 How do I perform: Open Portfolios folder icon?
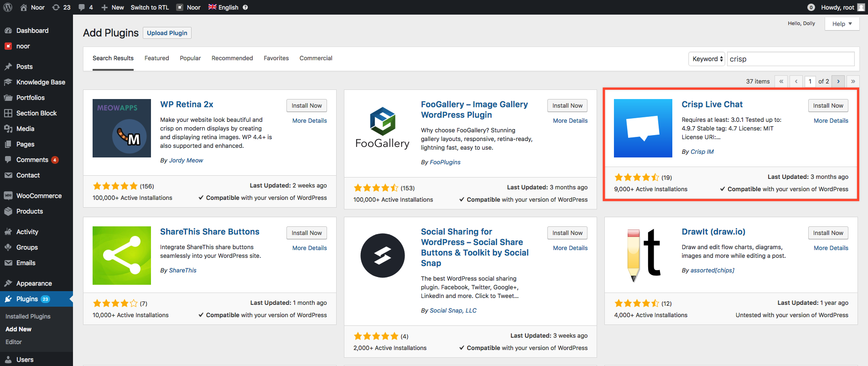click(8, 98)
